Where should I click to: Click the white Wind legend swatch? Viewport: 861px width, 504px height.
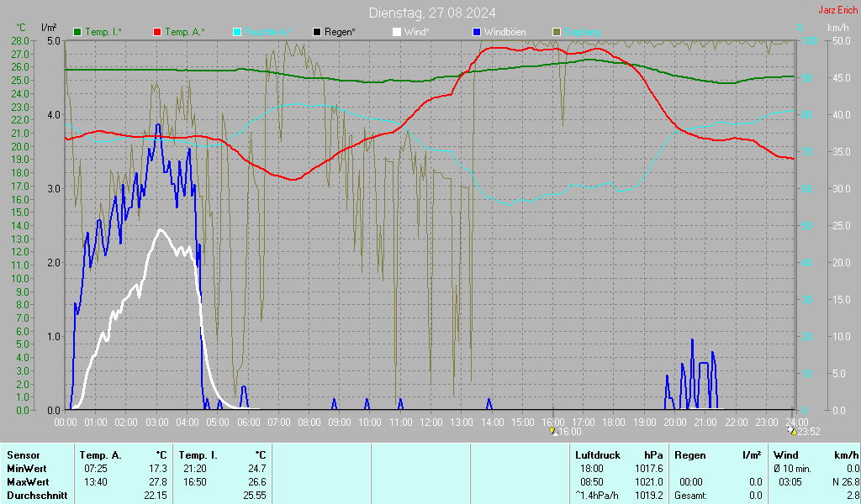click(x=397, y=32)
